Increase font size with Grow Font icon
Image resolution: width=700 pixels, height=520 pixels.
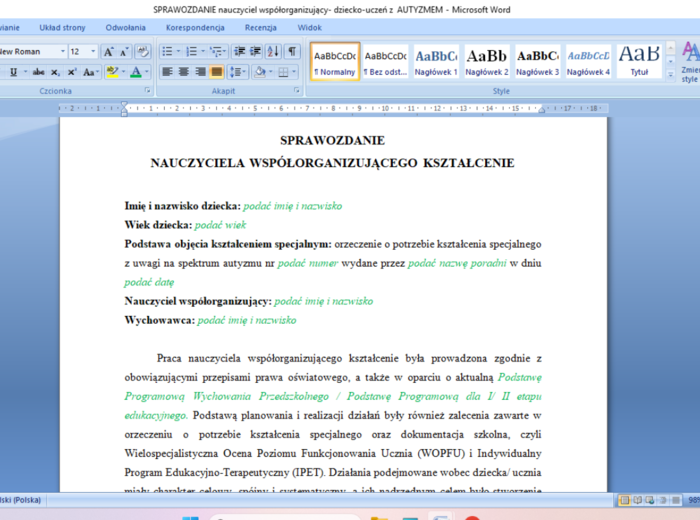click(108, 52)
